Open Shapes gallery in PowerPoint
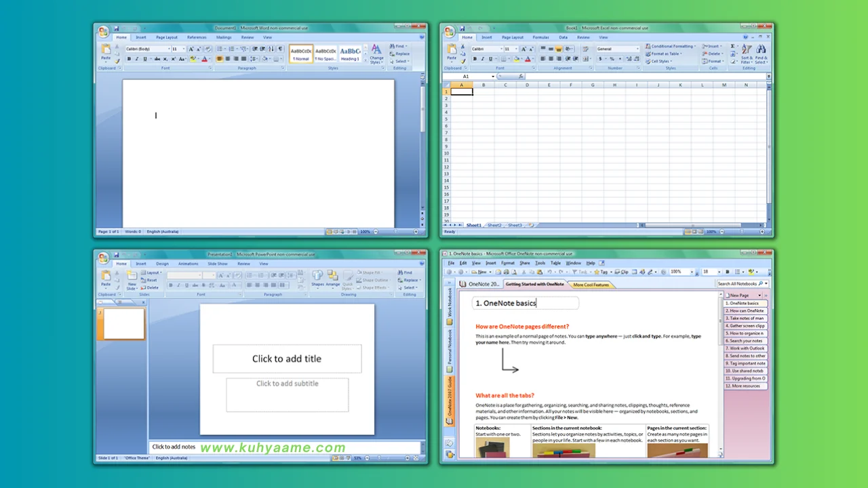 point(318,279)
